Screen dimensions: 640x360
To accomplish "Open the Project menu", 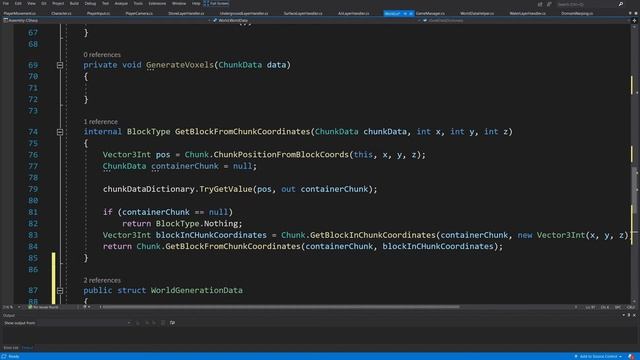I will [x=58, y=3].
